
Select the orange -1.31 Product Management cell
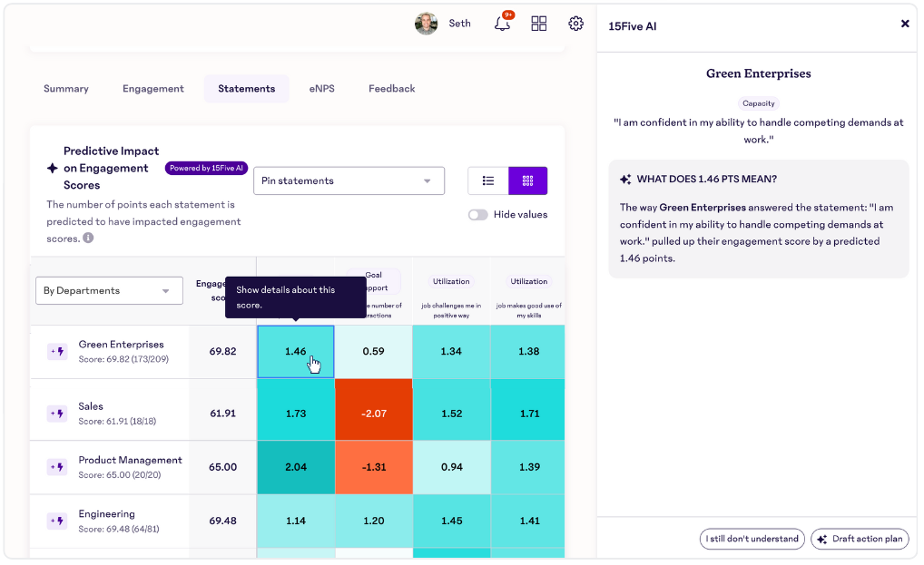374,467
